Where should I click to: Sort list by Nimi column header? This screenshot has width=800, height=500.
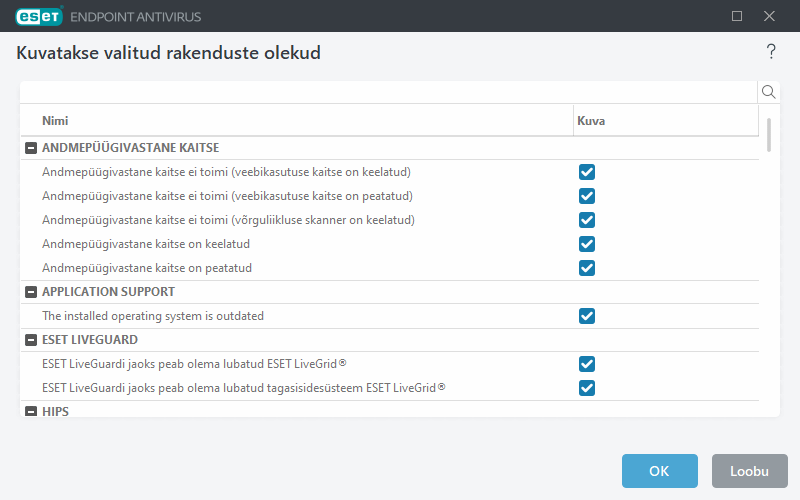300,121
